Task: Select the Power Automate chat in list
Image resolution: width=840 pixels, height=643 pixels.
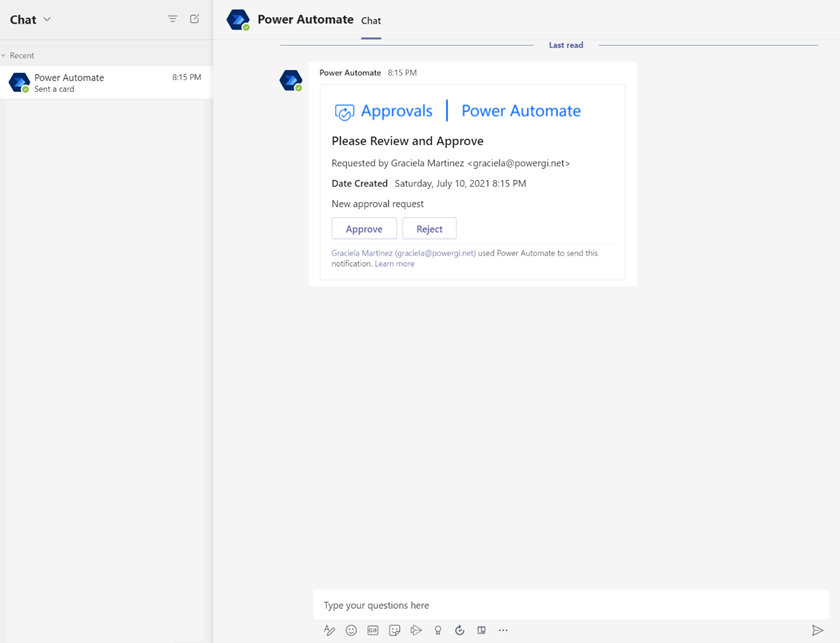Action: [106, 83]
